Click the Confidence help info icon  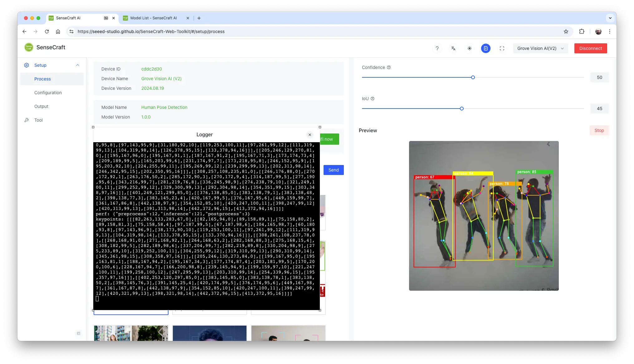pyautogui.click(x=389, y=67)
